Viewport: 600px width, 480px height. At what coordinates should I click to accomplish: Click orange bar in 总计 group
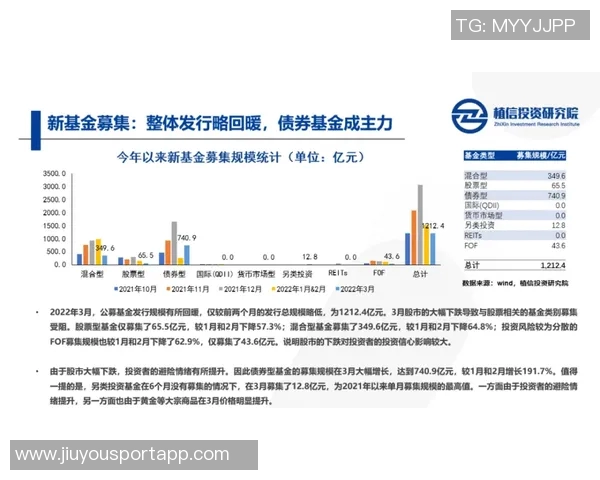tap(414, 237)
